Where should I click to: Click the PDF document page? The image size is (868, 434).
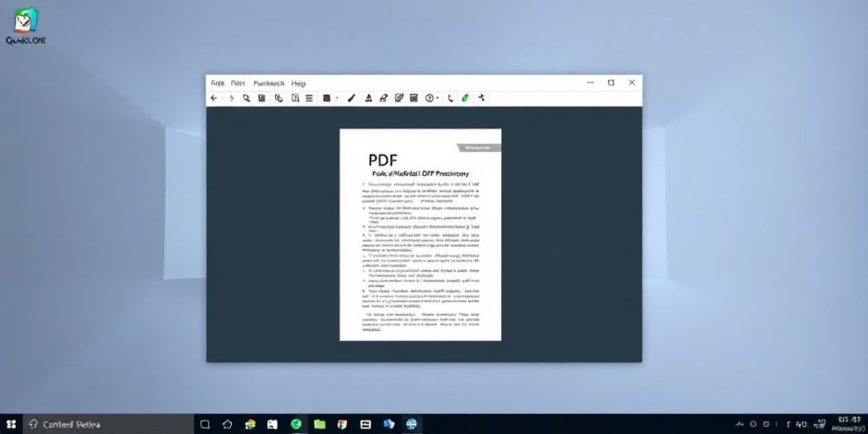click(x=420, y=235)
